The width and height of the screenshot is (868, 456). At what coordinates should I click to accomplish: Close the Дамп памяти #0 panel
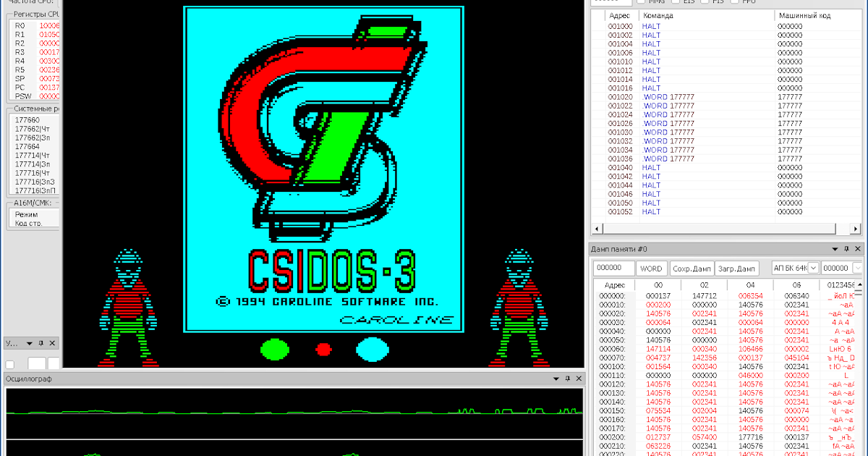pyautogui.click(x=856, y=248)
